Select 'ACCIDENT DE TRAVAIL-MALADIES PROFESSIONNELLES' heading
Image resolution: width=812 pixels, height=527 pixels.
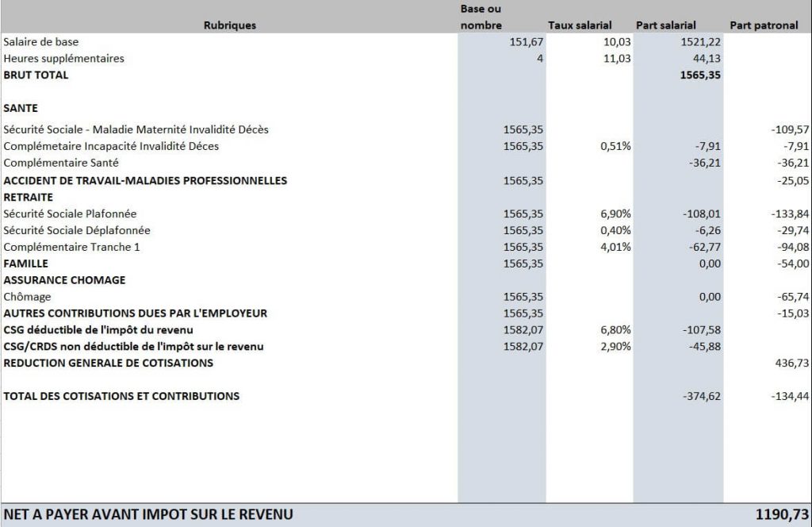[145, 181]
